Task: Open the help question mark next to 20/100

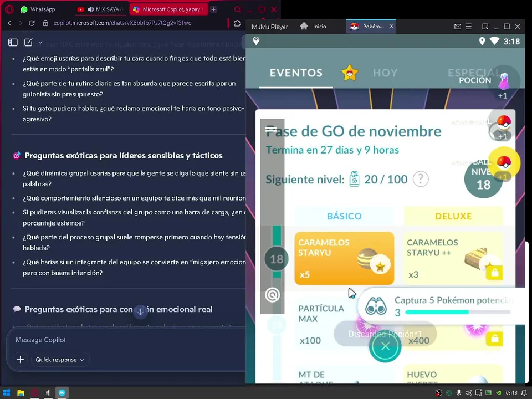Action: click(421, 179)
